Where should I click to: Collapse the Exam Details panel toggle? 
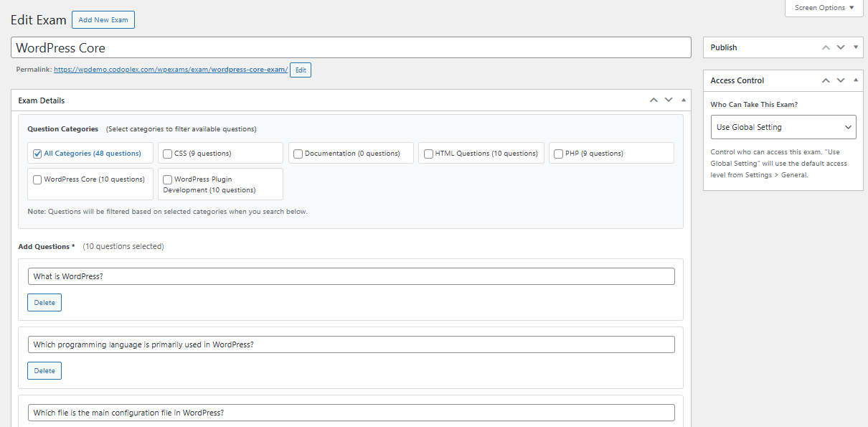pyautogui.click(x=684, y=100)
